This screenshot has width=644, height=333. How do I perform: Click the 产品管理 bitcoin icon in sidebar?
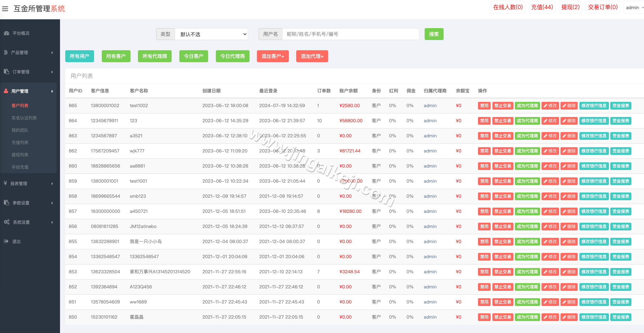[x=6, y=52]
